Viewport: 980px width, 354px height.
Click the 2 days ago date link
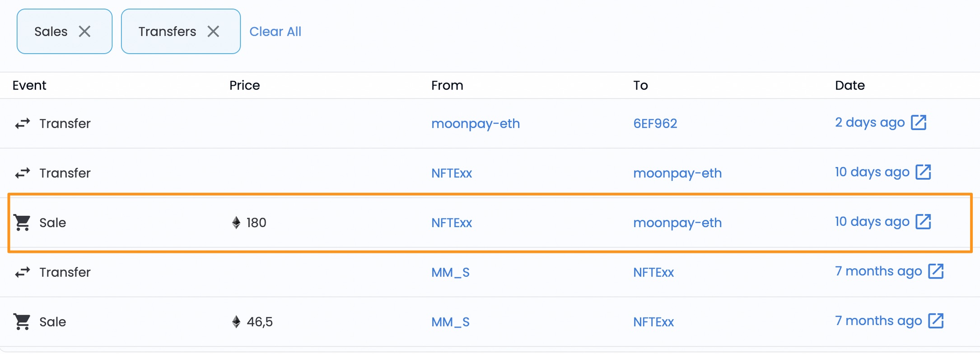[x=869, y=123]
